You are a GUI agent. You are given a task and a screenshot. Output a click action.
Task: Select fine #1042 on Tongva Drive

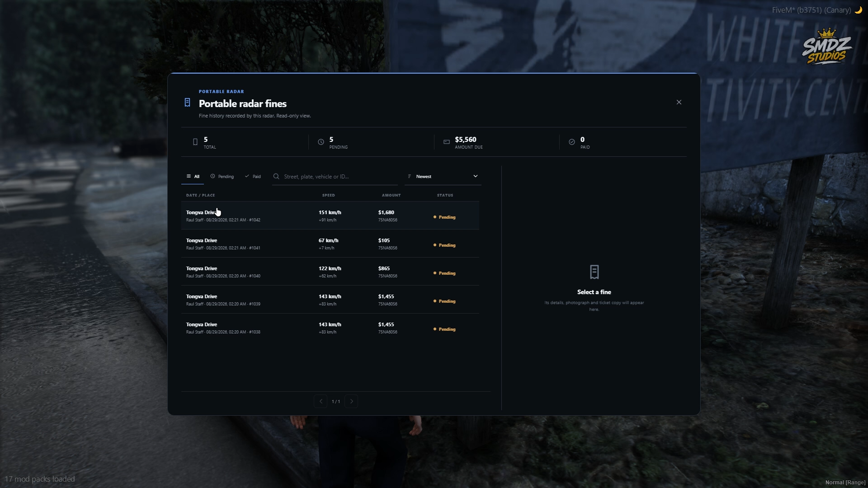[330, 216]
